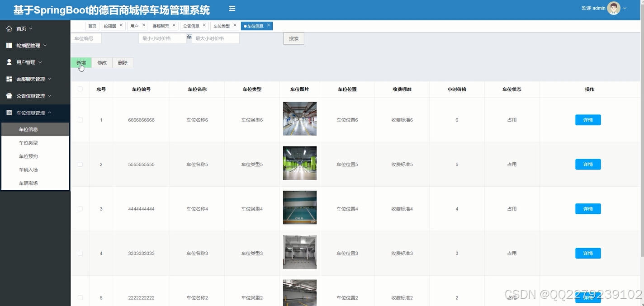
Task: Check the select-all checkbox in table header
Action: 80,89
